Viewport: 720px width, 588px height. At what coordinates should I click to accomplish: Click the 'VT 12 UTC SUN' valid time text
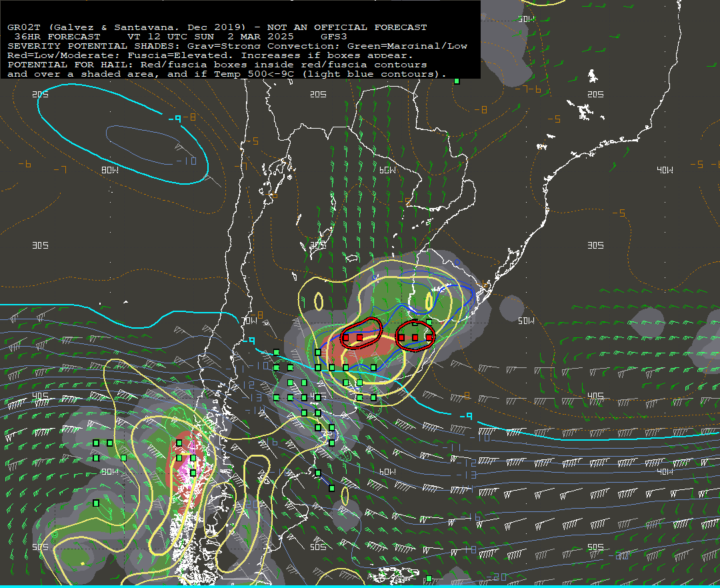(x=171, y=37)
